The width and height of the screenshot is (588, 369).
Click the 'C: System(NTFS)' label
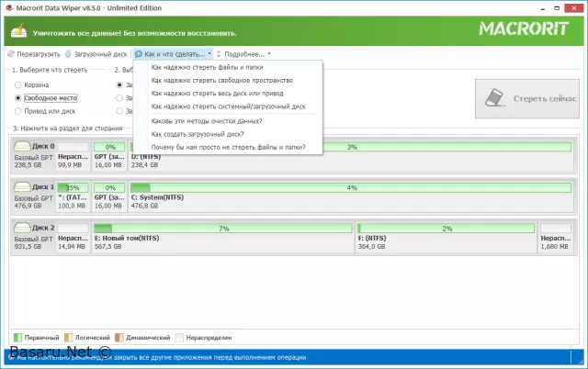click(x=157, y=197)
